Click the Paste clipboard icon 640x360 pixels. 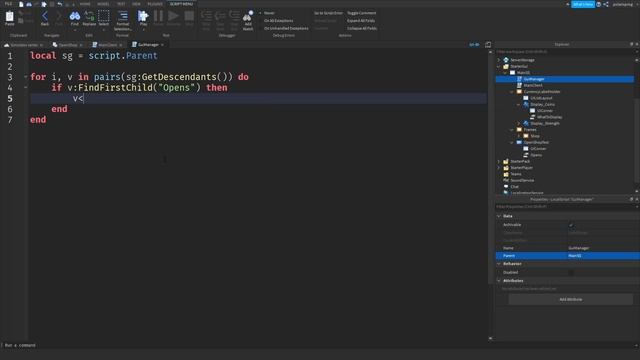pyautogui.click(x=9, y=16)
